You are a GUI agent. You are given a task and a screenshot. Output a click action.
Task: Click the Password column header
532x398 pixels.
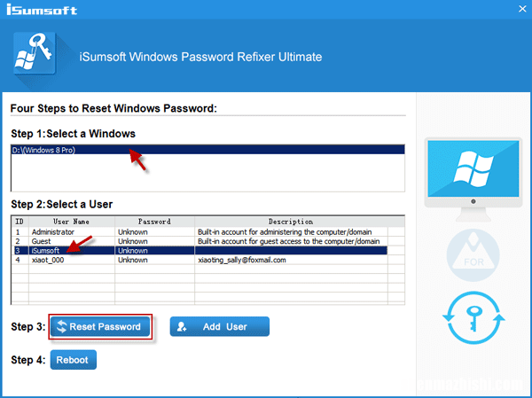pyautogui.click(x=153, y=222)
